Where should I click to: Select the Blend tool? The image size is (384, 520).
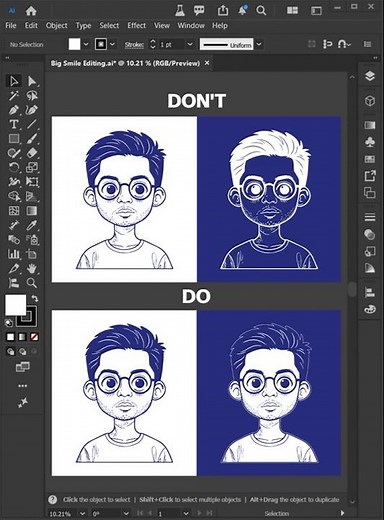pyautogui.click(x=14, y=240)
